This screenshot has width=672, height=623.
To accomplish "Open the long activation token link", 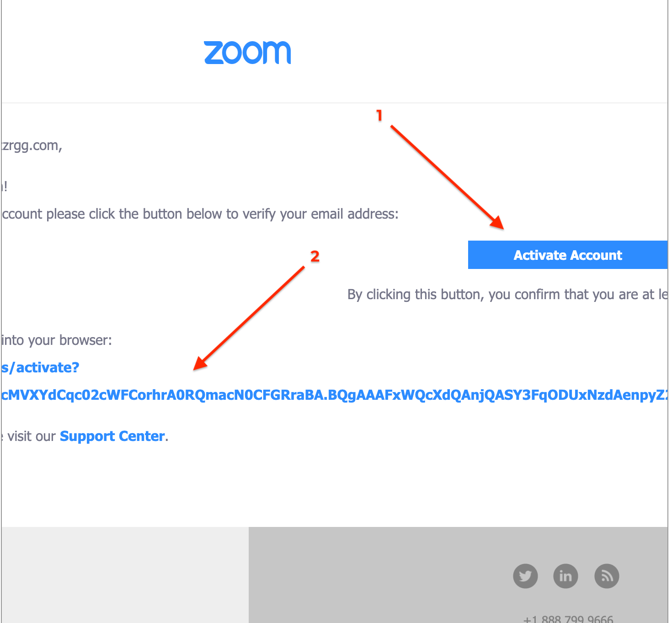I will click(x=335, y=395).
